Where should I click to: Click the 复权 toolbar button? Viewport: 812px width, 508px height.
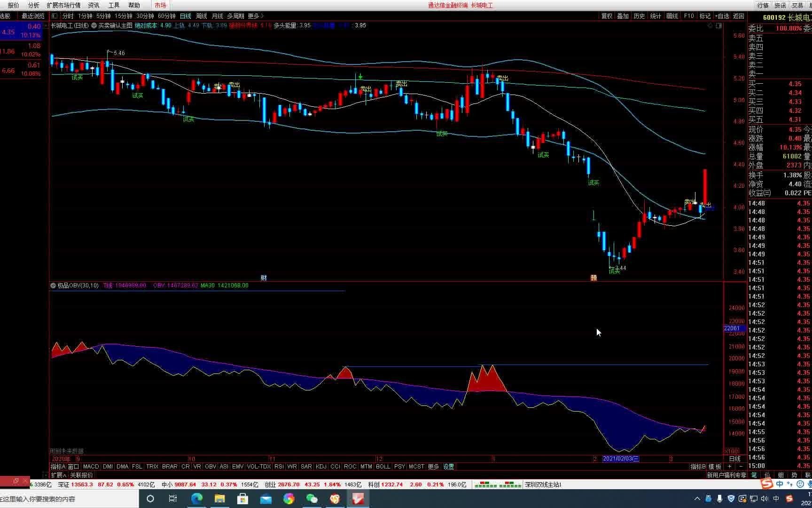tap(607, 16)
